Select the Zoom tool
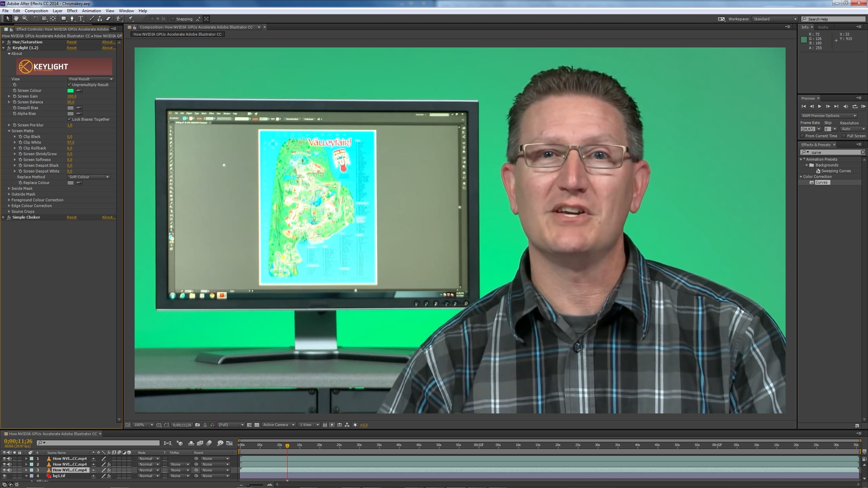The width and height of the screenshot is (868, 488). pos(25,19)
